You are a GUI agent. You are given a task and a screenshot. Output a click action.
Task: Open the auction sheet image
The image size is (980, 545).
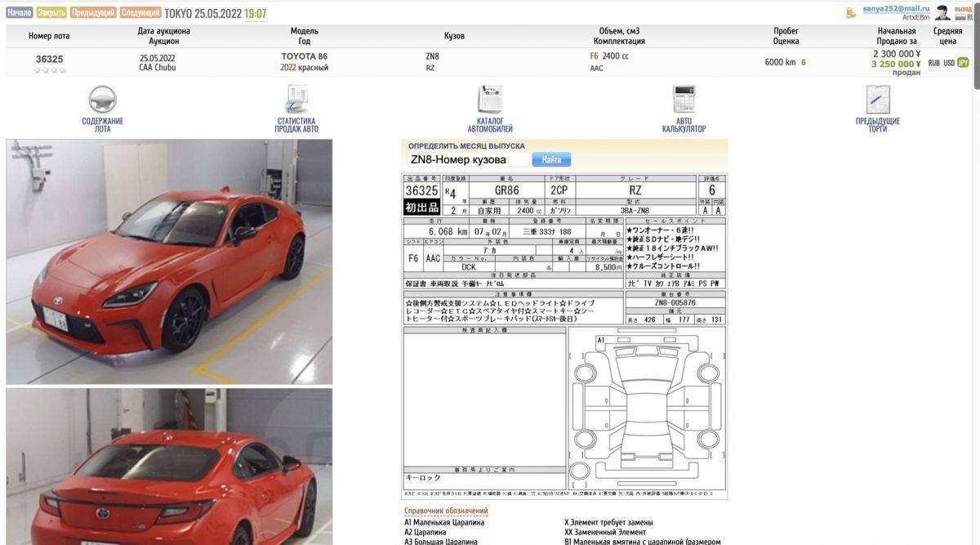click(564, 336)
